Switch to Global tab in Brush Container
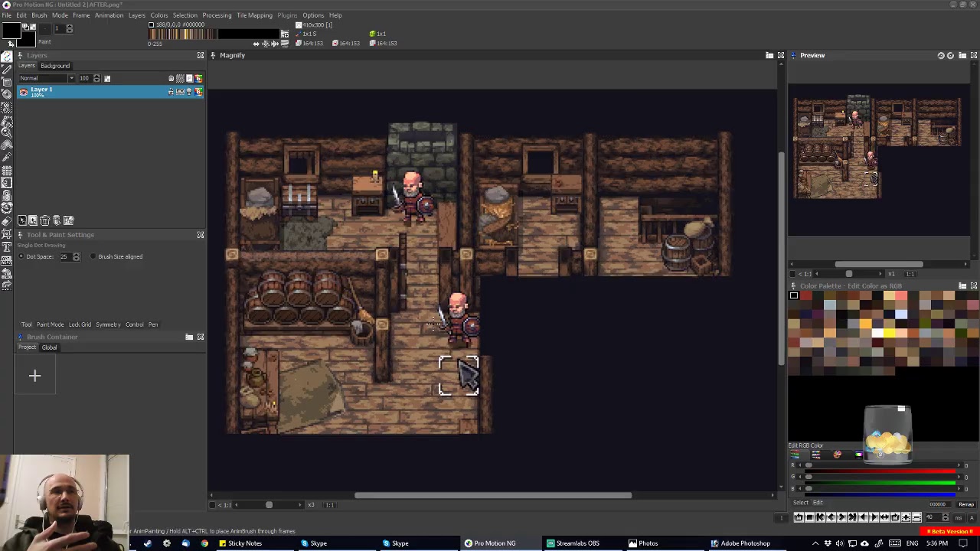The image size is (980, 551). tap(49, 347)
